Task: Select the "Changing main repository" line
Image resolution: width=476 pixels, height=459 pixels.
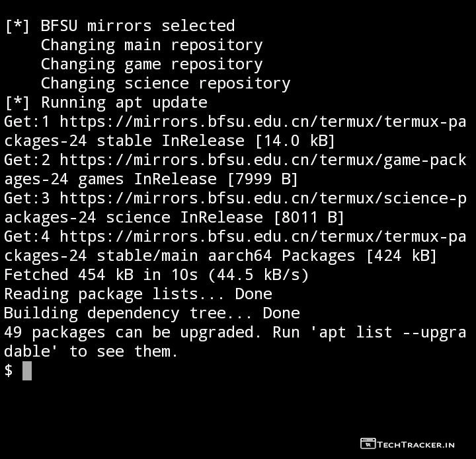Action: (x=151, y=45)
